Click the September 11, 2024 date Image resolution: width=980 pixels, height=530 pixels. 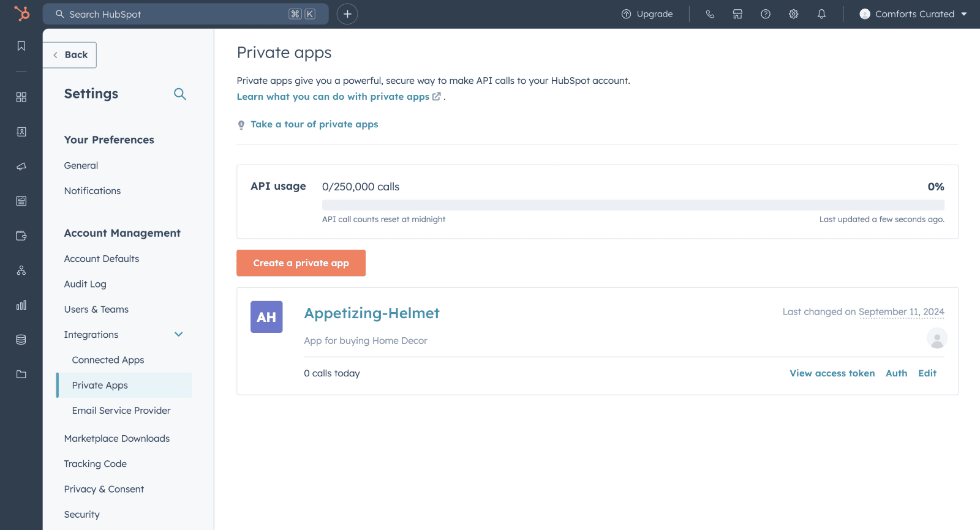pos(902,312)
